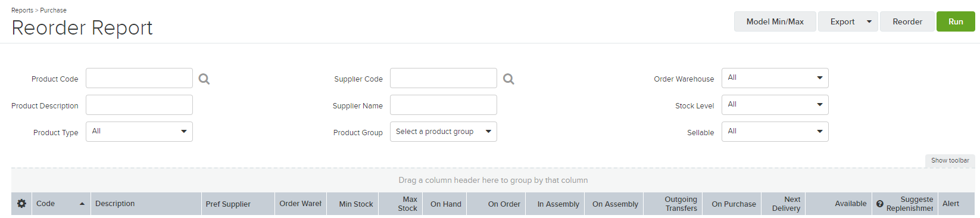Click the Product Code search magnifier icon
The width and height of the screenshot is (980, 218).
[x=204, y=79]
